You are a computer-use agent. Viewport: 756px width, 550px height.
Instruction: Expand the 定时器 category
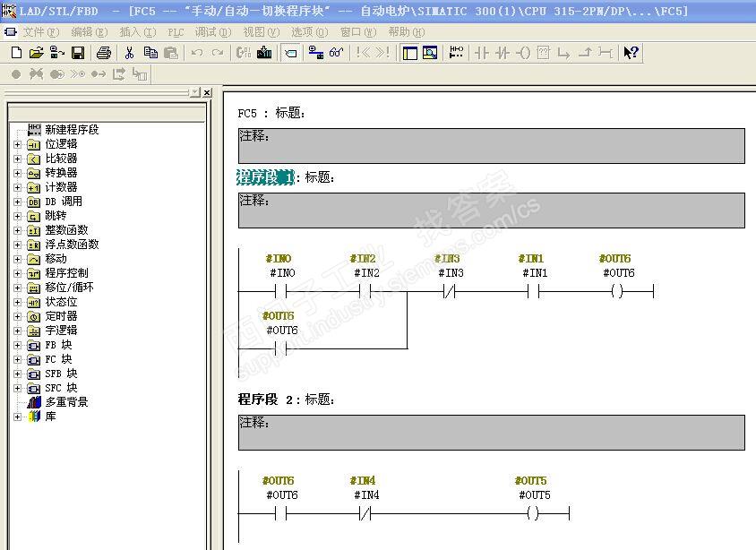click(19, 316)
